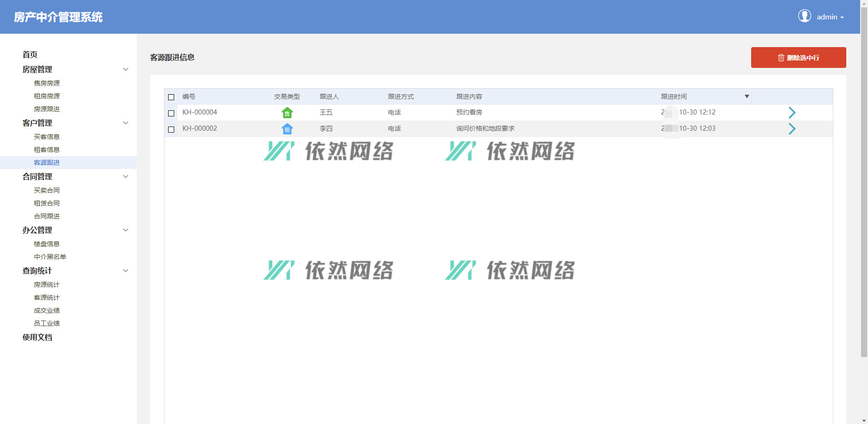
Task: Open details arrow for row KH-000004
Action: [792, 113]
